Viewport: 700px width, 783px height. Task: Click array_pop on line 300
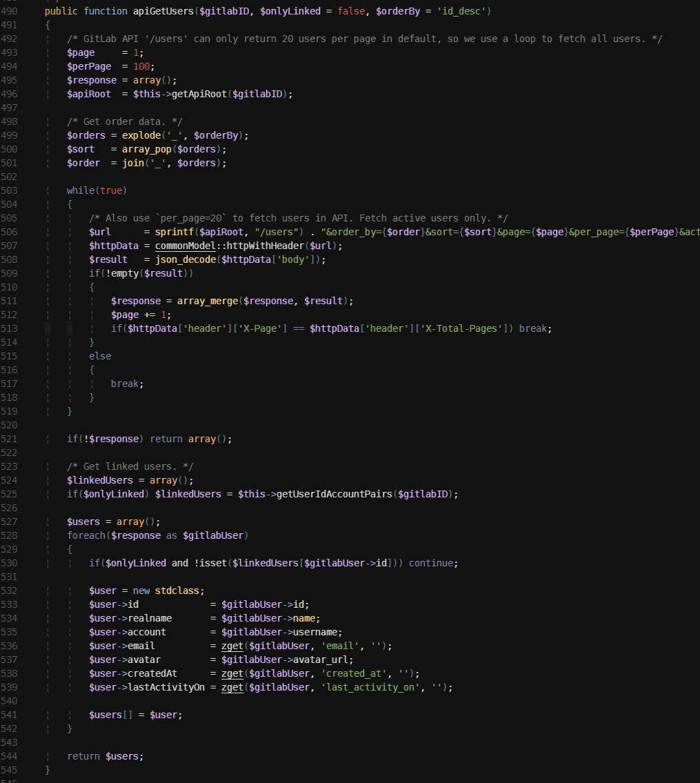(147, 149)
